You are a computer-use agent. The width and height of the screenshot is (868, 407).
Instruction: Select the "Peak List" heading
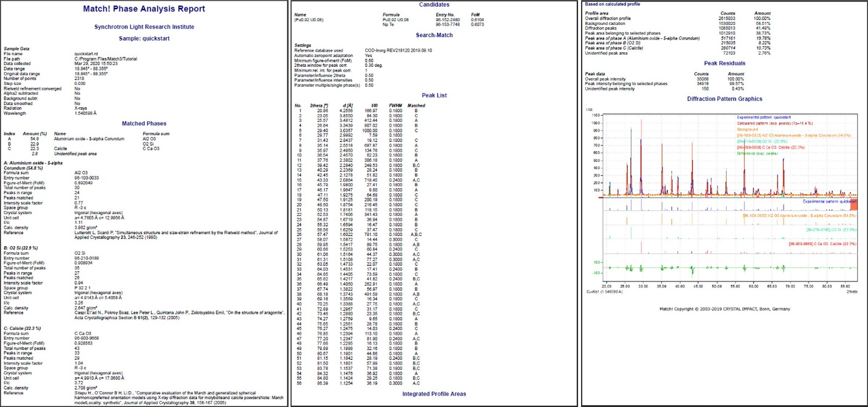pyautogui.click(x=434, y=95)
